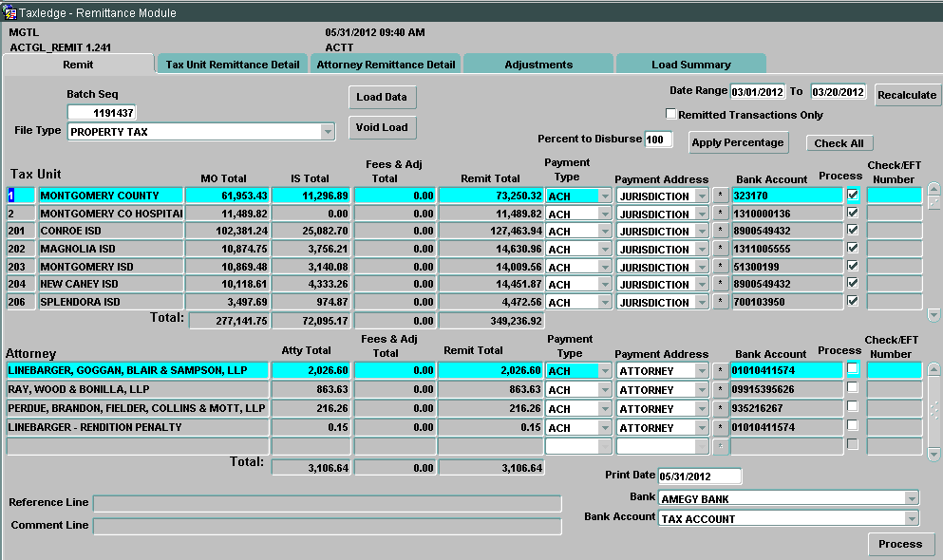The width and height of the screenshot is (943, 560).
Task: Click asterisk button in New Caney ISD row
Action: [721, 284]
